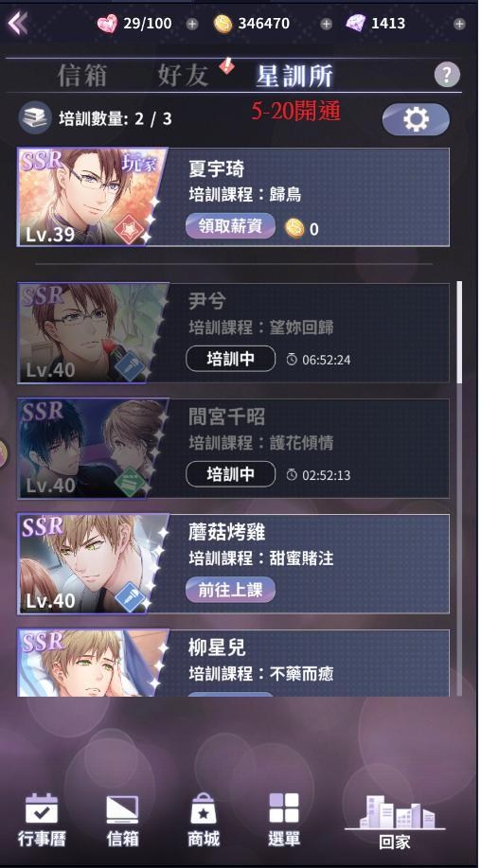The width and height of the screenshot is (481, 868).
Task: Go home via 回家 building icon
Action: 395,822
